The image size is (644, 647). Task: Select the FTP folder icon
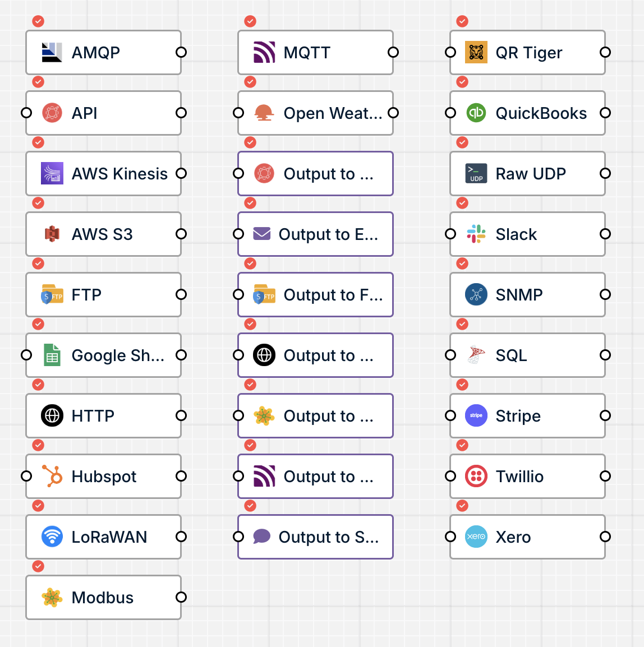click(51, 294)
